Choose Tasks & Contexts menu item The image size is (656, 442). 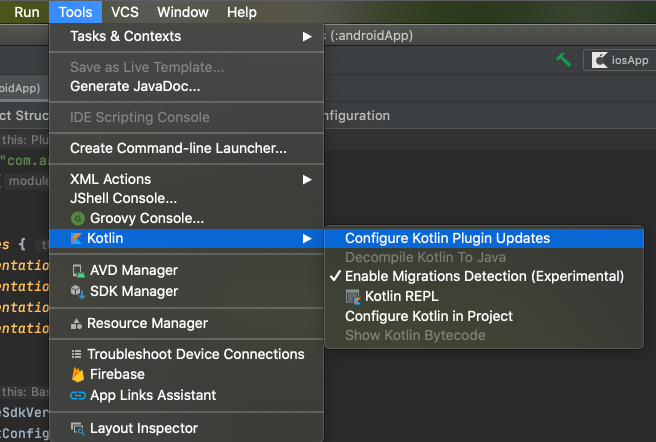187,36
